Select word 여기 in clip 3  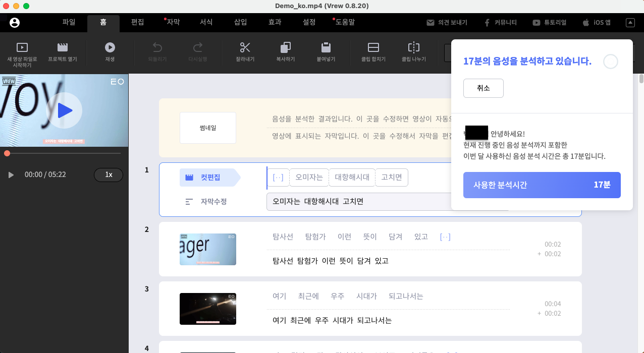point(279,297)
